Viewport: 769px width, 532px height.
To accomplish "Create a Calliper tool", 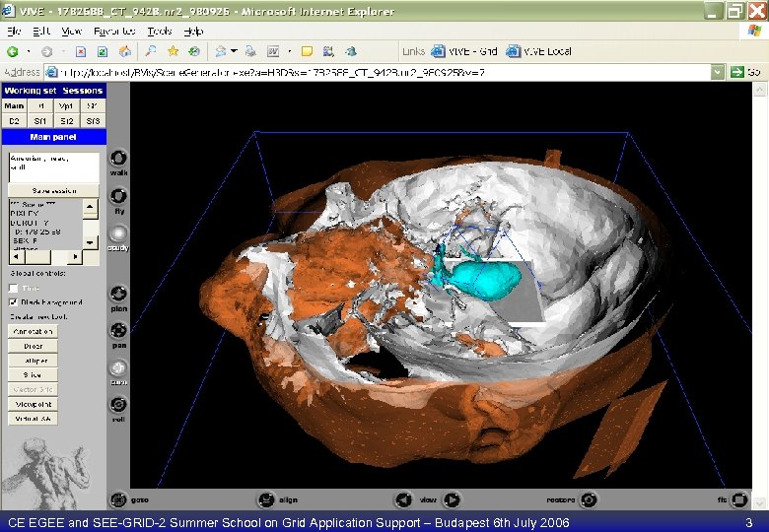I will click(x=33, y=361).
